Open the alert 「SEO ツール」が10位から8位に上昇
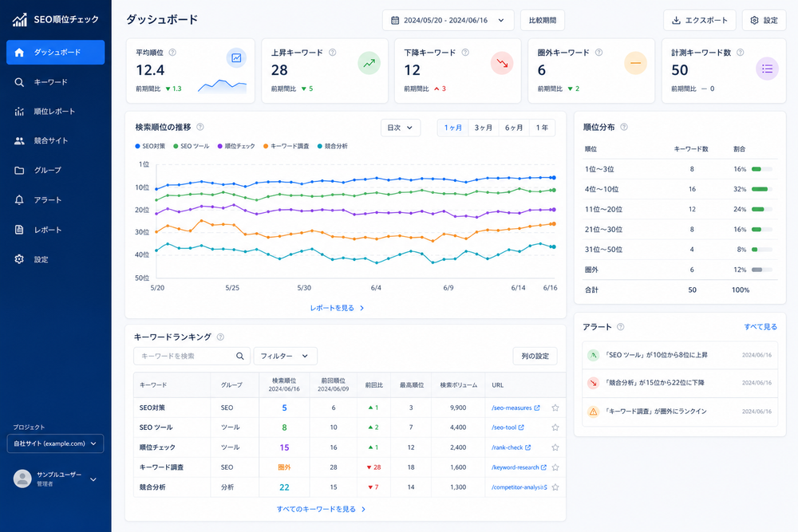The width and height of the screenshot is (798, 532). [x=680, y=355]
